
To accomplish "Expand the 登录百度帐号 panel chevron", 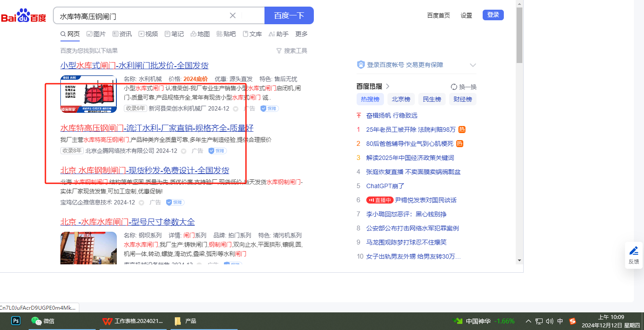I will 473,65.
